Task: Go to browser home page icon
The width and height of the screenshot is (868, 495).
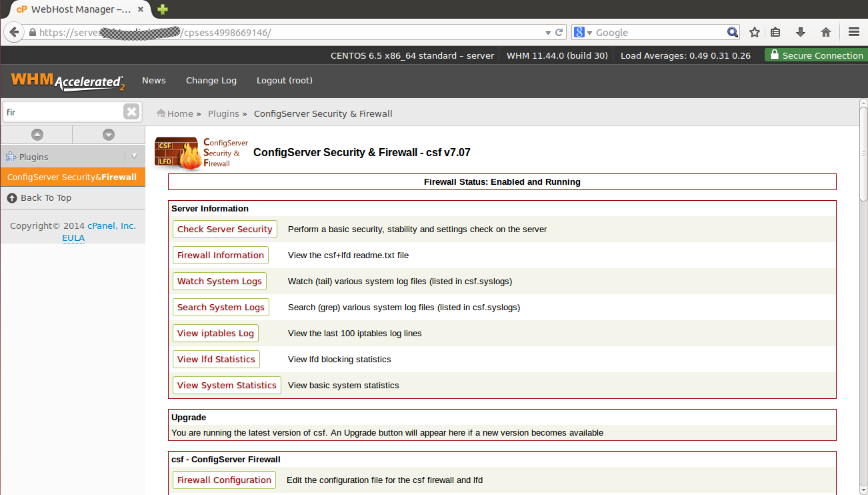Action: pos(826,32)
